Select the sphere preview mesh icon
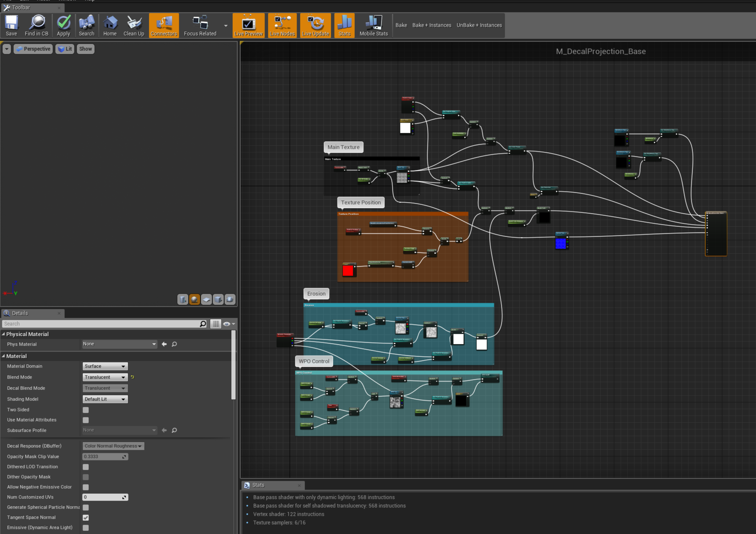Screen dimensions: 756x534 194,299
